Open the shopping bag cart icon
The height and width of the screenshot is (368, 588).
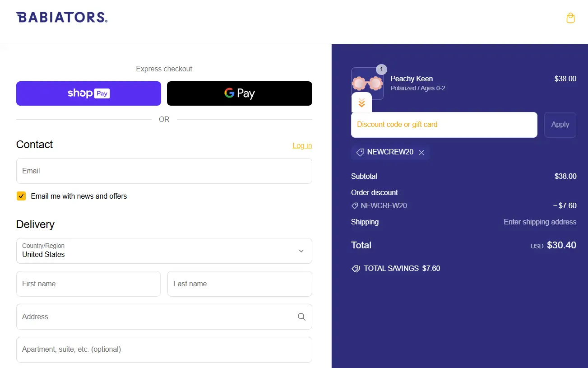570,18
